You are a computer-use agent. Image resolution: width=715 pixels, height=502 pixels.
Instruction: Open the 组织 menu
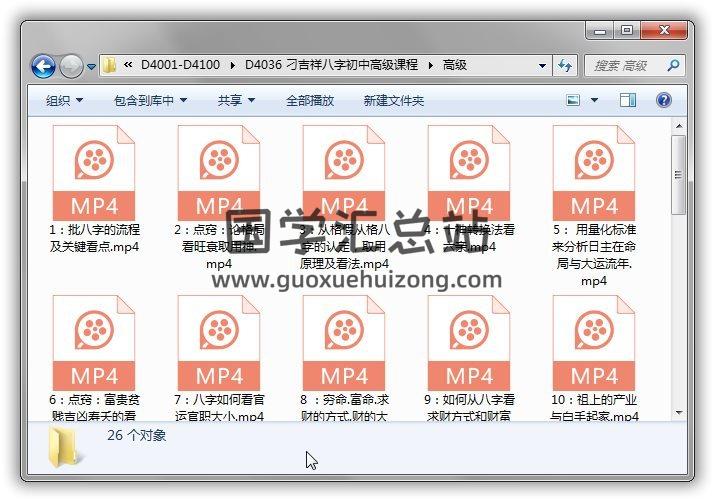(x=64, y=100)
